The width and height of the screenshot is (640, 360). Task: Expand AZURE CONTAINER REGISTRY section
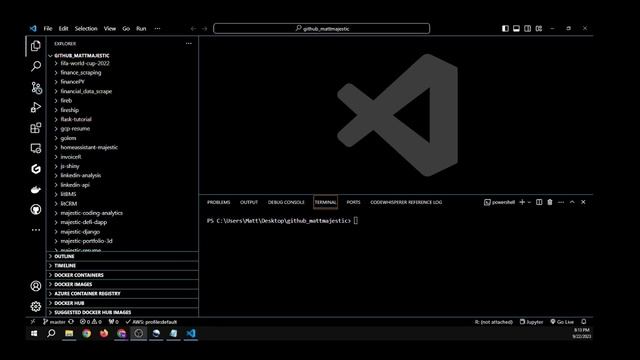122,293
